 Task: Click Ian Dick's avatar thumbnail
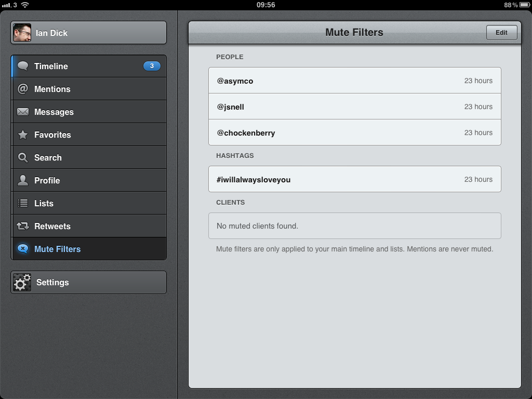(x=22, y=33)
